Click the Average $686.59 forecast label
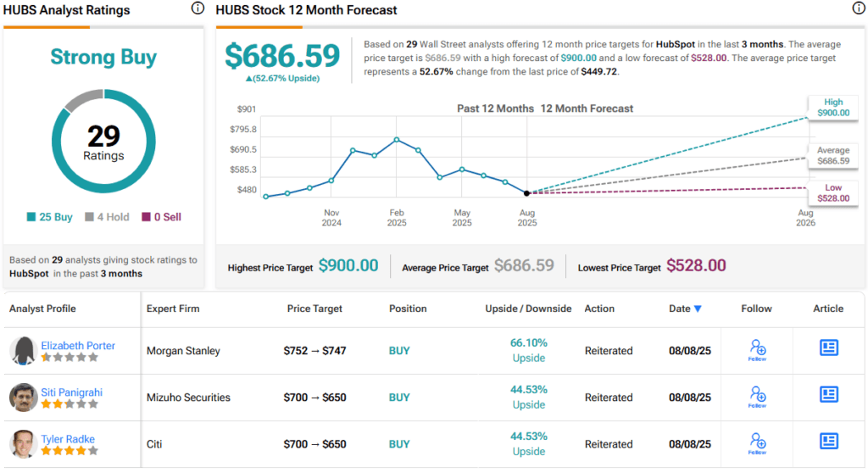Image resolution: width=868 pixels, height=473 pixels. (x=833, y=156)
